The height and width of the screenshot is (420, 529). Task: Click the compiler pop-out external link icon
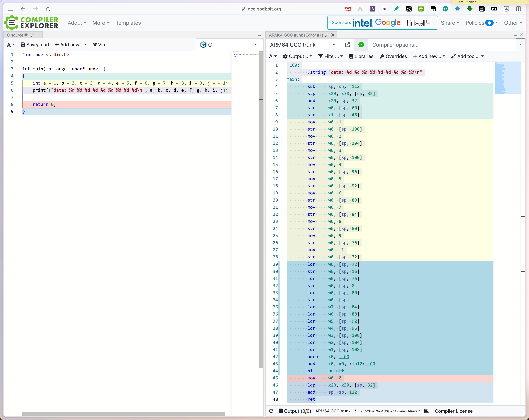(347, 45)
